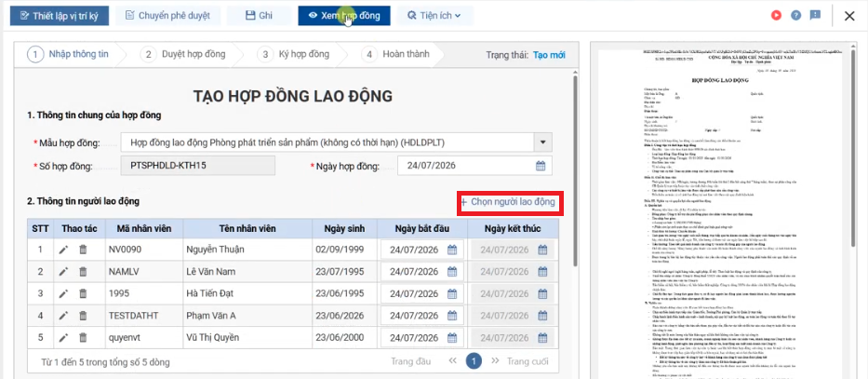Click Mã nhân viên column header

click(x=144, y=229)
